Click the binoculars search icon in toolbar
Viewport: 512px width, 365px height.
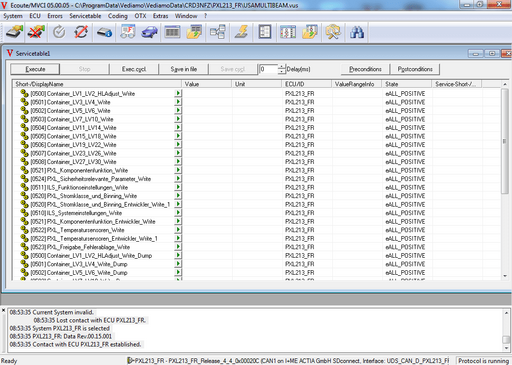point(357,32)
